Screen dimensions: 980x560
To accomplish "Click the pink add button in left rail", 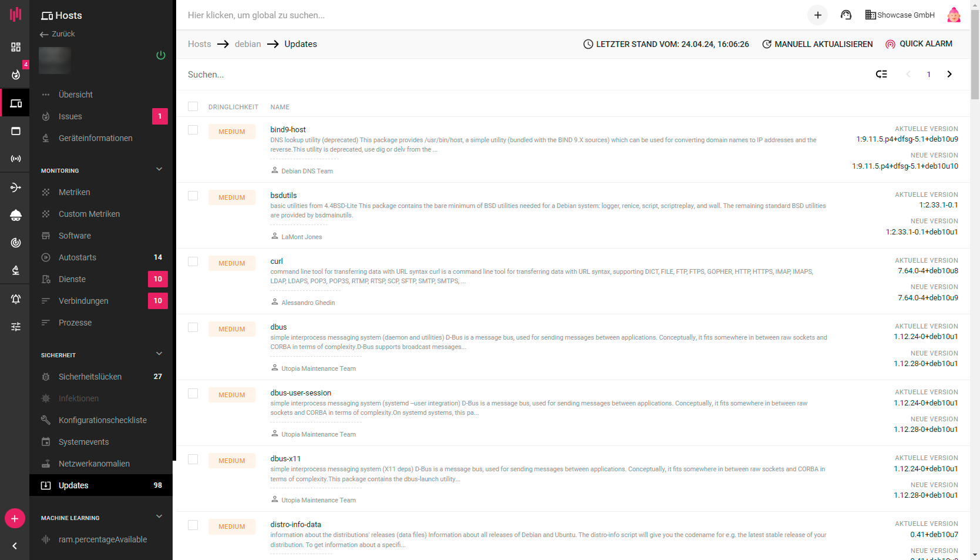I will (15, 518).
